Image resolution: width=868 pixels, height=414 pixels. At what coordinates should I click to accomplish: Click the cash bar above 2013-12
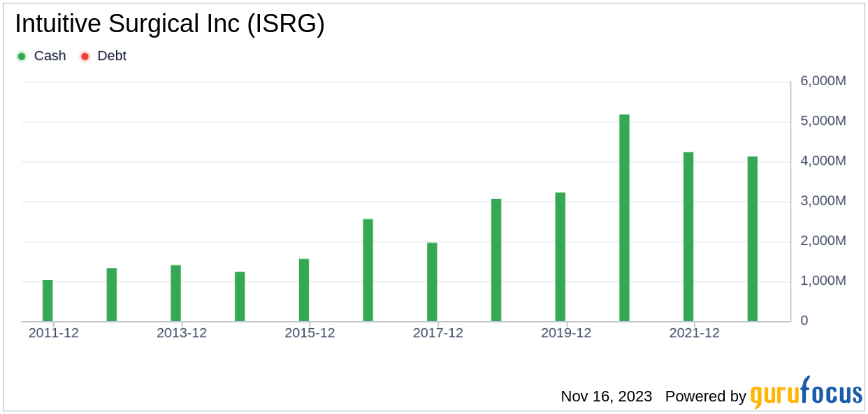pyautogui.click(x=176, y=293)
